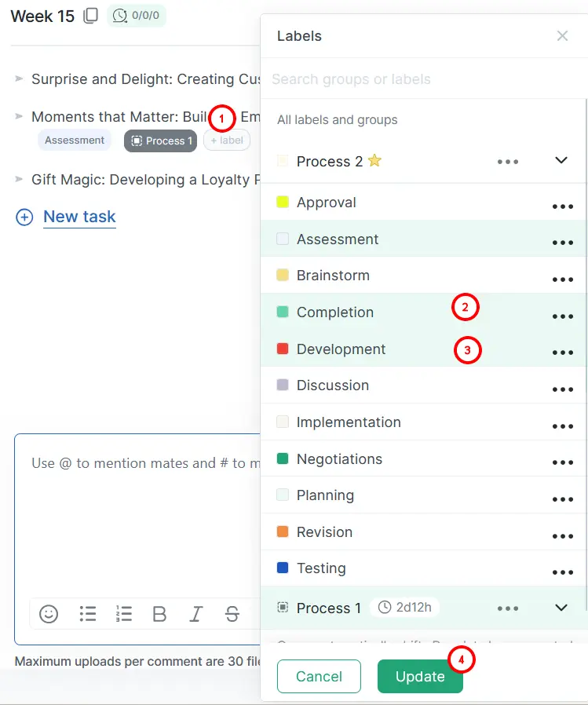Screen dimensions: 588x705
Task: Select the Testing label
Action: [321, 568]
